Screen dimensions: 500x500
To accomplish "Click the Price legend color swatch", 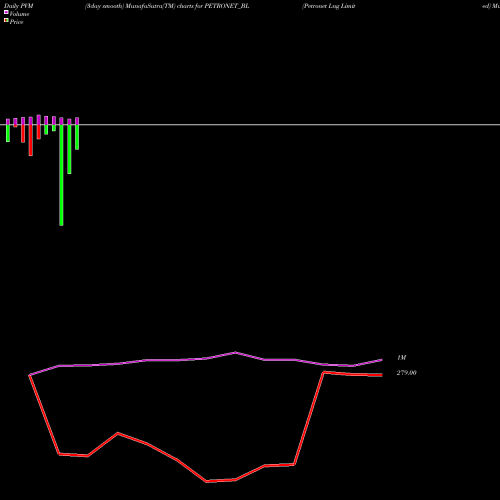I will [6, 21].
